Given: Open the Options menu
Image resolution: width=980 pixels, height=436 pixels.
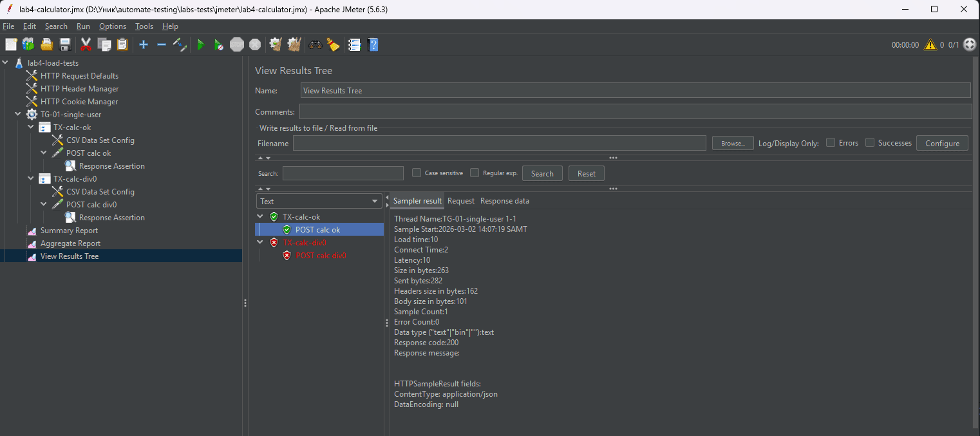Looking at the screenshot, I should 112,26.
